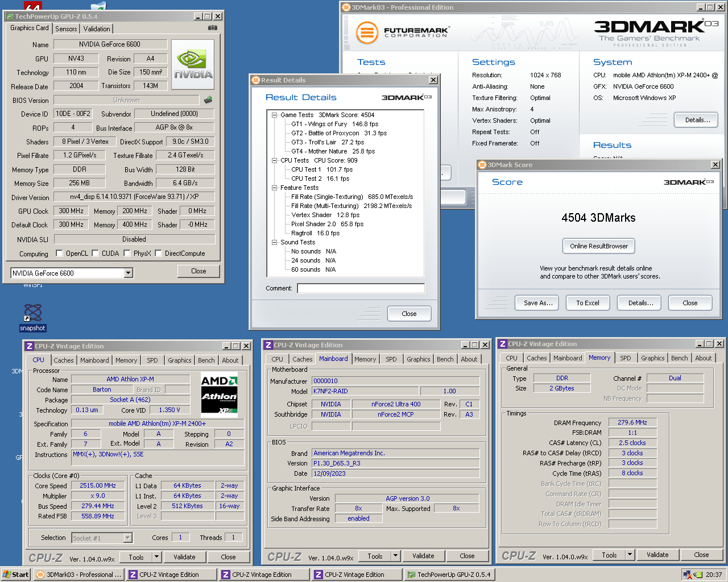This screenshot has width=728, height=582.
Task: Click Save As in 3DMark Score window
Action: [538, 303]
